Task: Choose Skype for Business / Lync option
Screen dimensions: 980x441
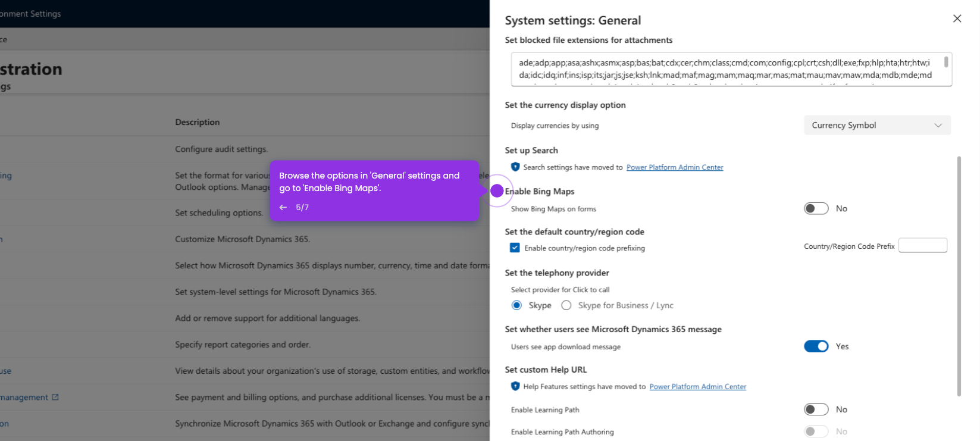Action: tap(566, 305)
